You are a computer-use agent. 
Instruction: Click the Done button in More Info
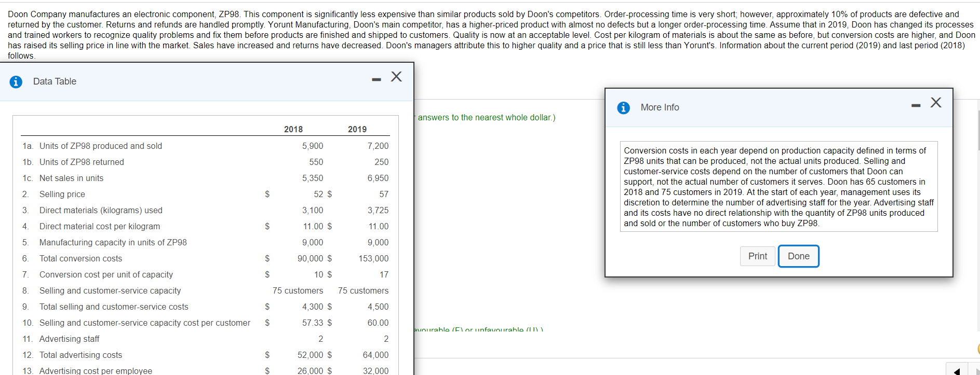(x=798, y=256)
